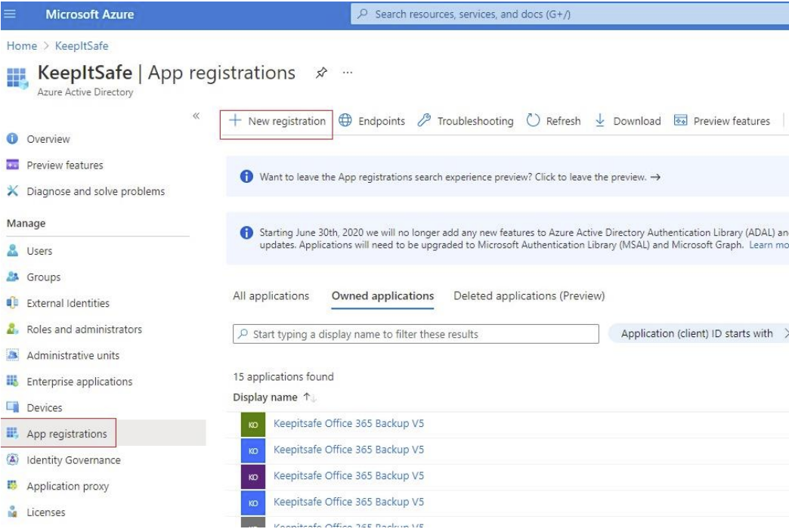Click the green KO app thumbnail
Viewport: 789px width, 532px height.
252,424
